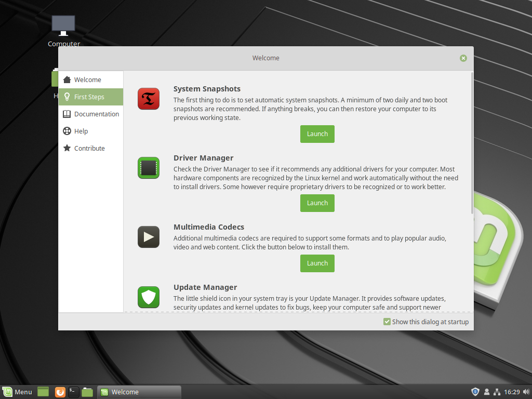Select the First Steps sidebar section
532x399 pixels.
(91, 97)
